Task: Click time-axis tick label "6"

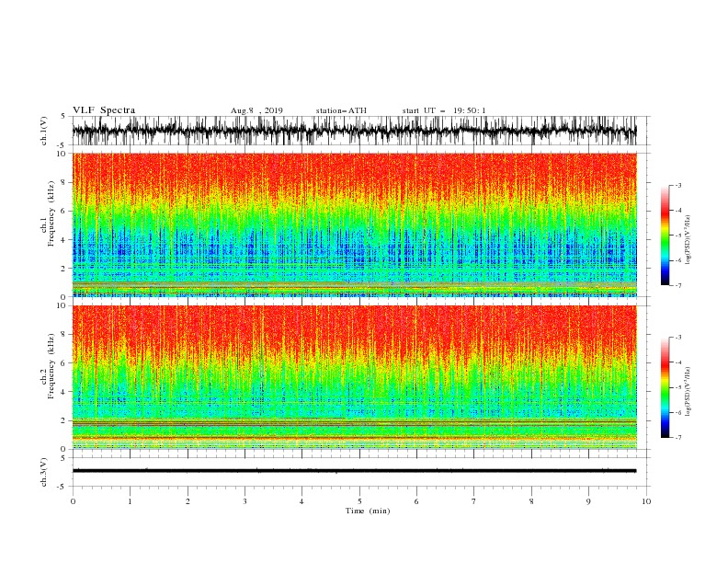Action: pos(416,501)
